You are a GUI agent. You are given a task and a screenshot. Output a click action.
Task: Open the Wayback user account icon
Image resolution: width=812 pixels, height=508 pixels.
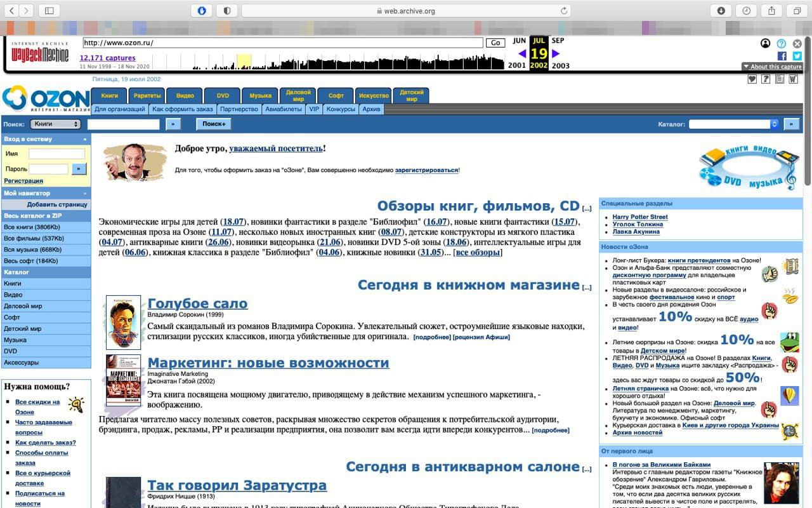(x=766, y=43)
